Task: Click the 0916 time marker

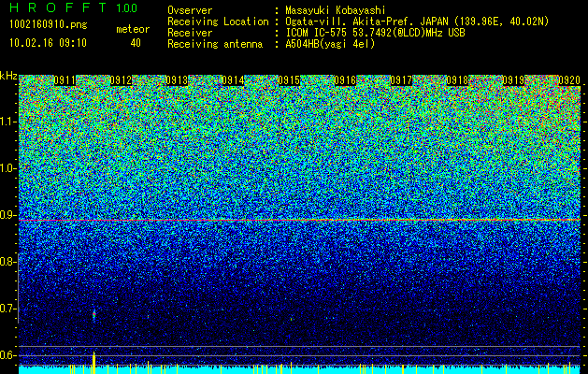Action: 345,80
